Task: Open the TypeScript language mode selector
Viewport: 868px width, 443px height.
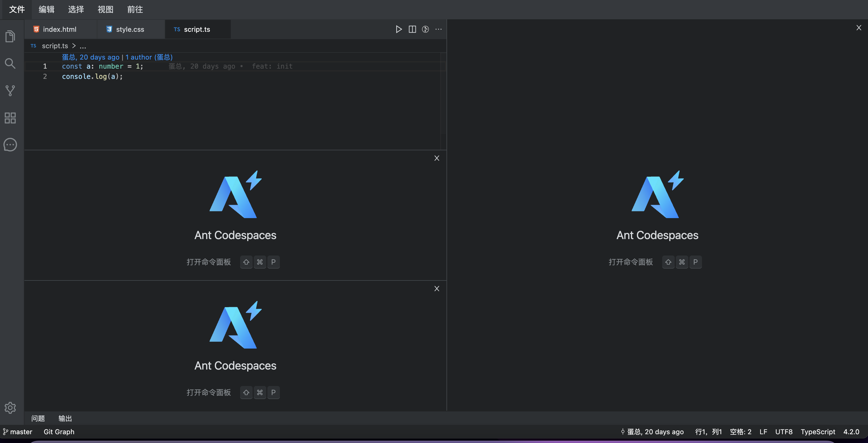Action: tap(818, 432)
